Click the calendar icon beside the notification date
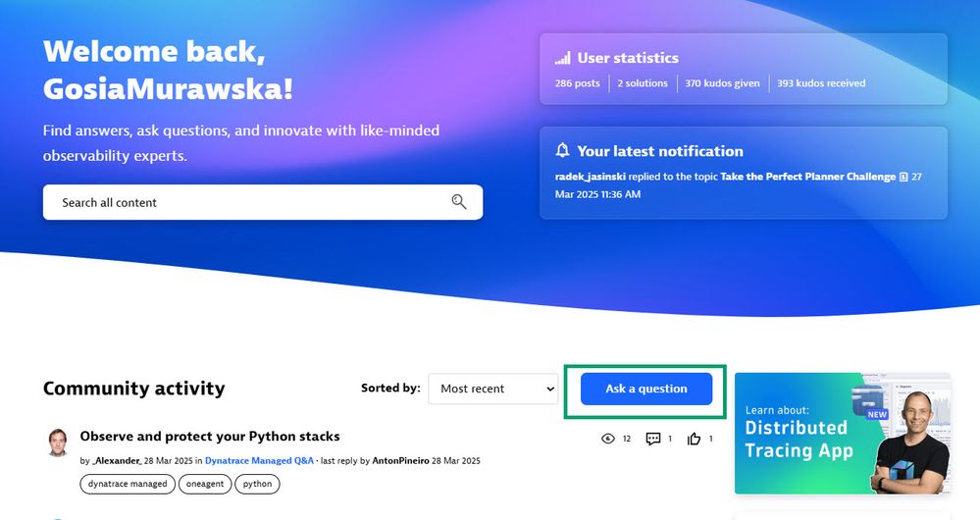 tap(903, 178)
